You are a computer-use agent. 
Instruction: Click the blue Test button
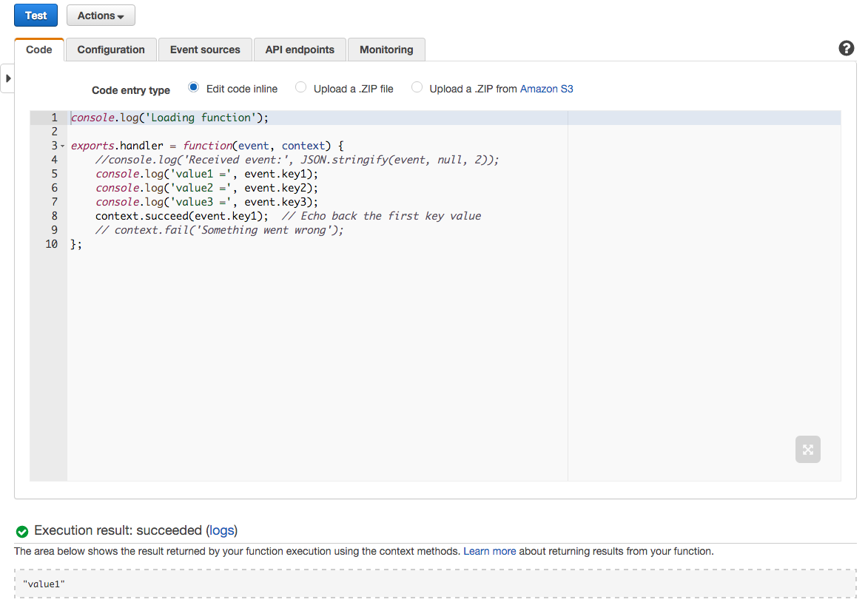click(x=36, y=16)
